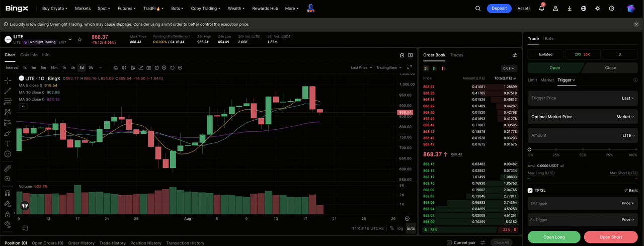The image size is (644, 246).
Task: Select the zoom in tool
Action: tap(8, 179)
